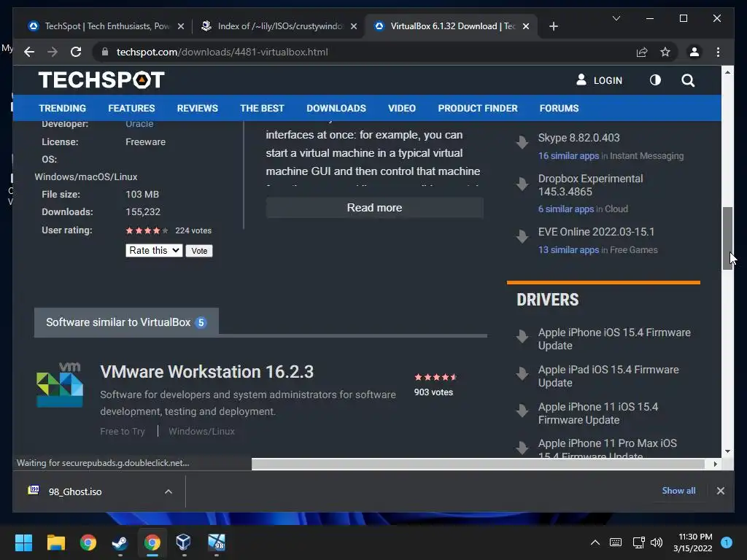Open the Chrome three-dot menu
This screenshot has height=560, width=747.
point(718,52)
